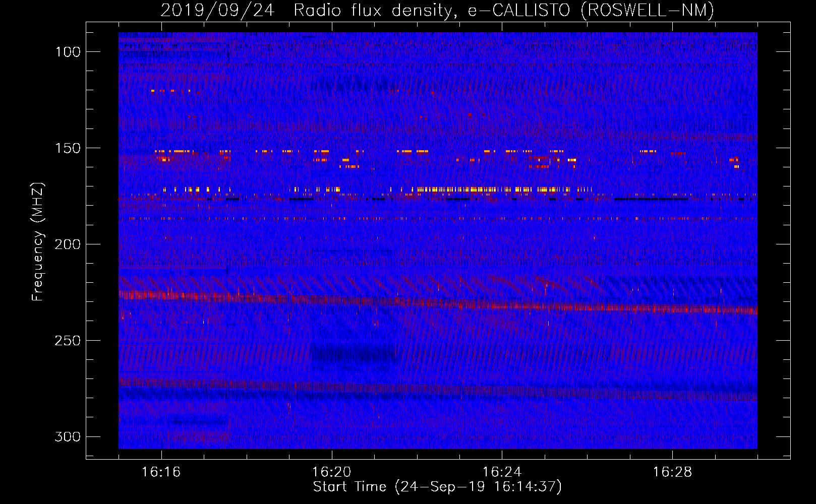Click the 16:28 time tick label
816x504 pixels.
[x=672, y=472]
